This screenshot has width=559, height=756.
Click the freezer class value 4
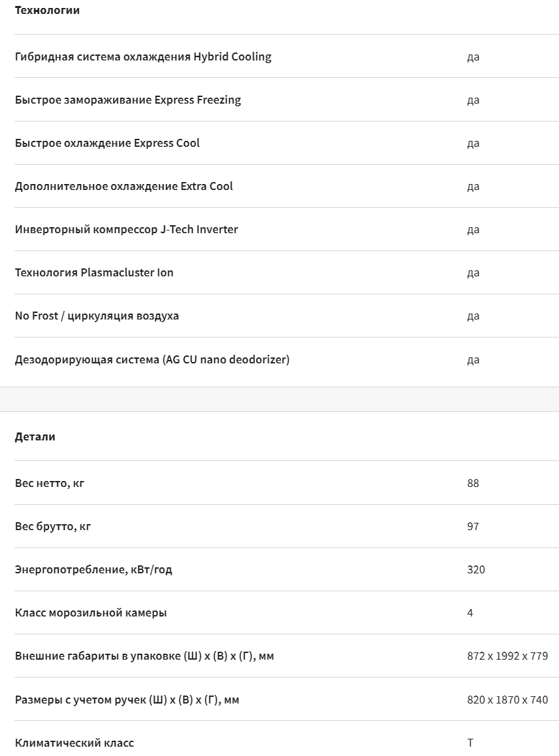pyautogui.click(x=470, y=613)
